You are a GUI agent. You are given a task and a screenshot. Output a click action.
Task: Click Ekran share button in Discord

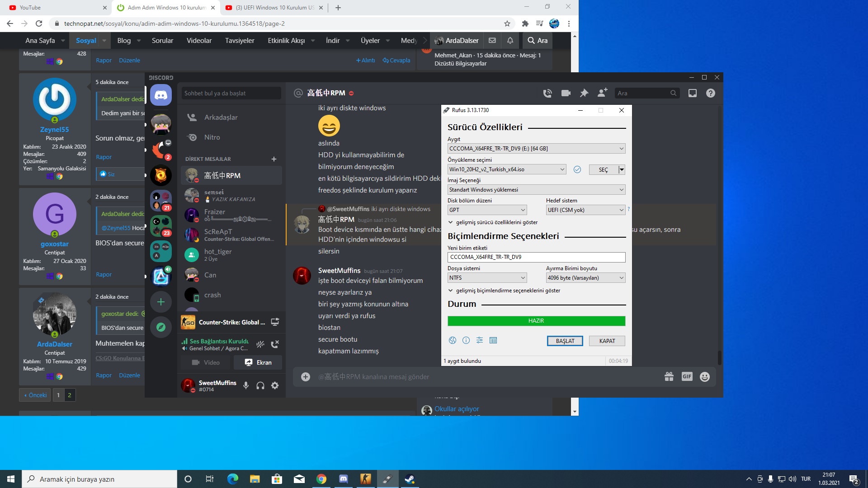click(258, 362)
